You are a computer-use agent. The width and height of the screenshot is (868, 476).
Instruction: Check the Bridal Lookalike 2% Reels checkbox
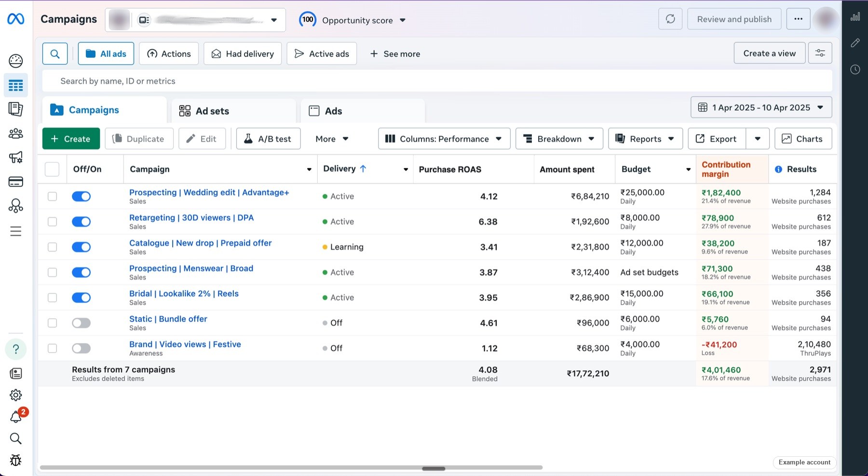click(52, 298)
